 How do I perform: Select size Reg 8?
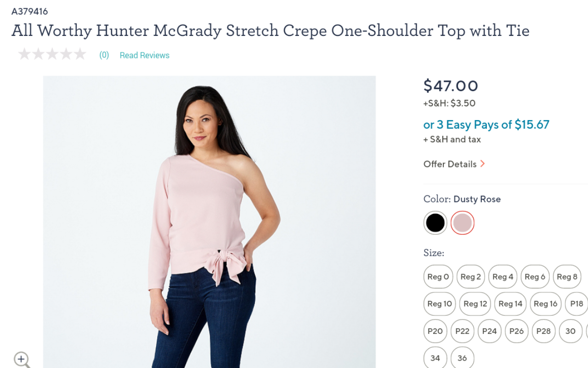567,276
